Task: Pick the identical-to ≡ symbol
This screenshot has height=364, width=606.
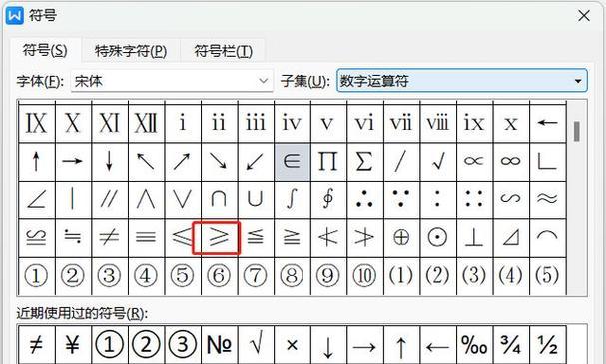Action: point(146,237)
